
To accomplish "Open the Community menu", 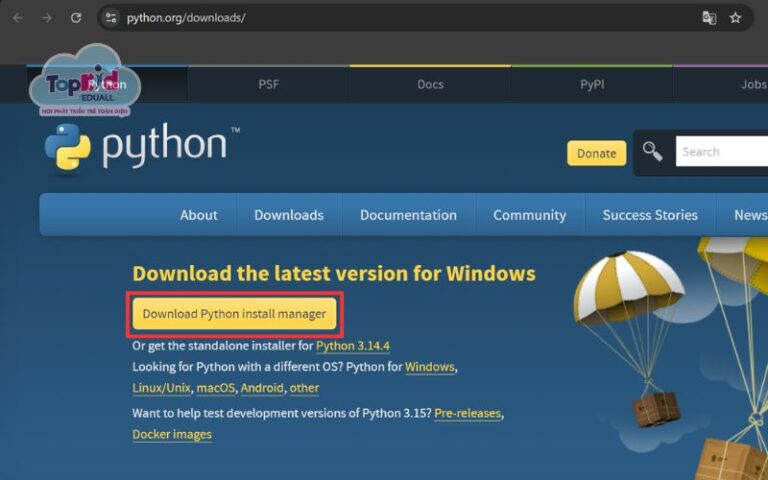I will (x=529, y=215).
